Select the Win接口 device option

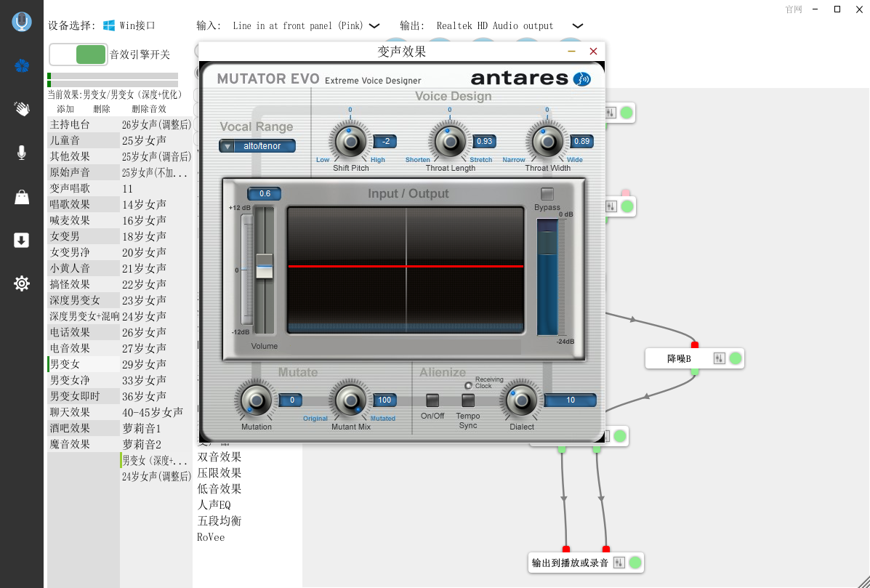tap(129, 25)
